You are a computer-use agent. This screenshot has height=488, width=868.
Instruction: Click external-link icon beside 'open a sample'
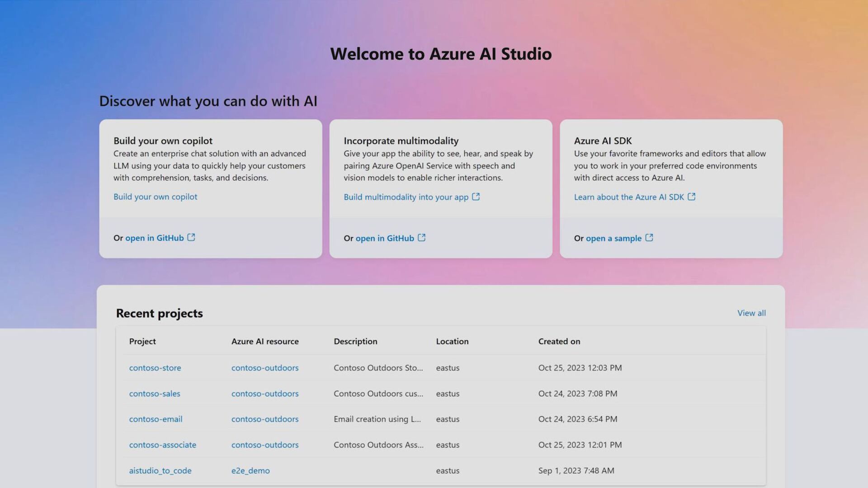pyautogui.click(x=649, y=238)
